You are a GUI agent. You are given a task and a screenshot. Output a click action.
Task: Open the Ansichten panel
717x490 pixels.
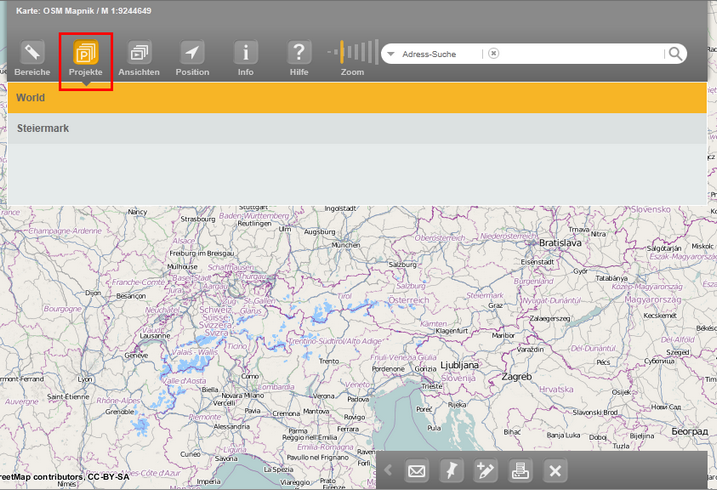(139, 53)
